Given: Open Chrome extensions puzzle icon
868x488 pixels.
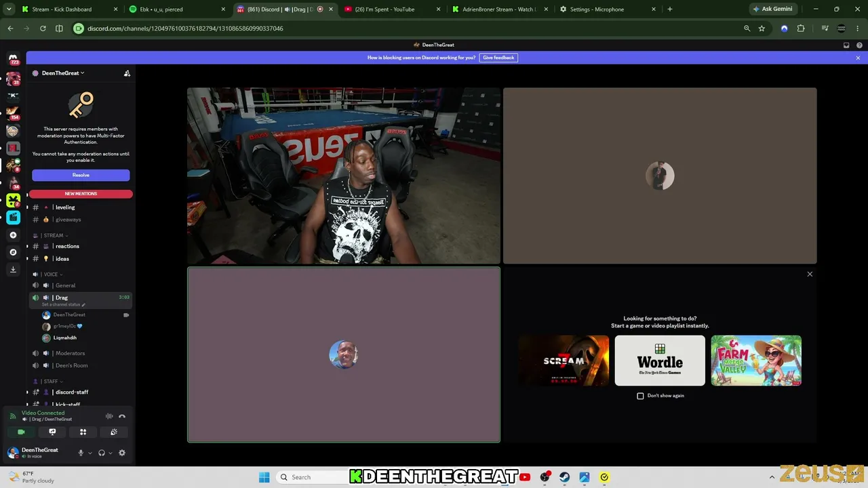Looking at the screenshot, I should (x=801, y=28).
